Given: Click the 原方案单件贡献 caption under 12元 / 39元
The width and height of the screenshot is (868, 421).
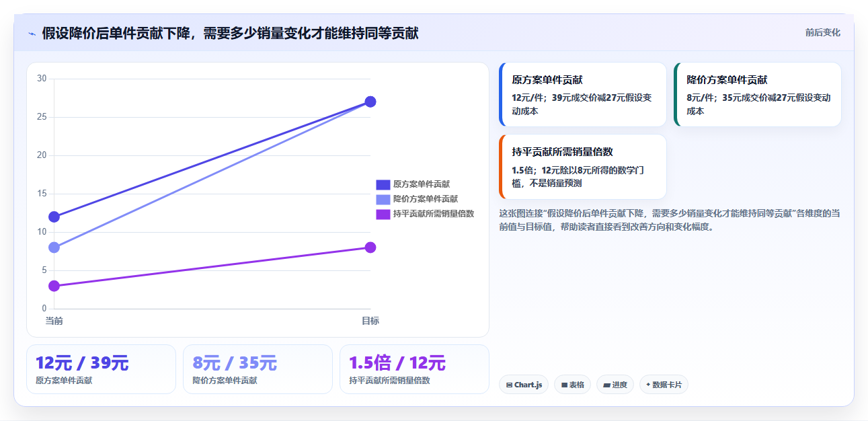Looking at the screenshot, I should [x=64, y=381].
